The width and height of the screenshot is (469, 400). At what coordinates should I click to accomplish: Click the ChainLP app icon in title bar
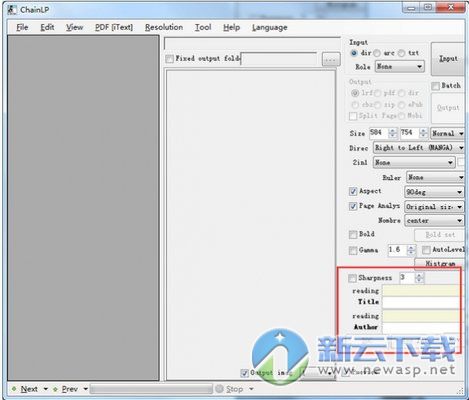(12, 9)
